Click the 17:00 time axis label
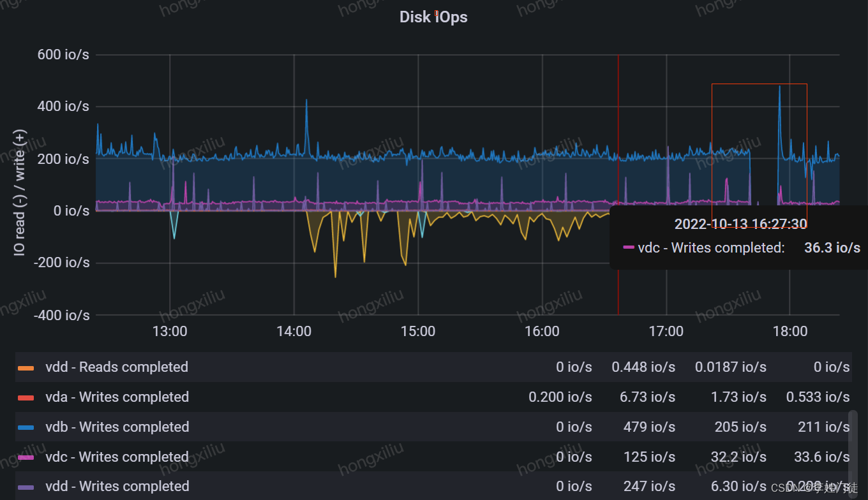Image resolution: width=868 pixels, height=500 pixels. point(666,332)
